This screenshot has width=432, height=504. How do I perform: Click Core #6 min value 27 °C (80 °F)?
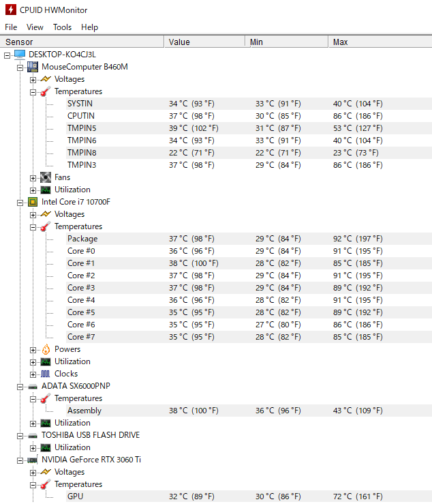pyautogui.click(x=278, y=325)
